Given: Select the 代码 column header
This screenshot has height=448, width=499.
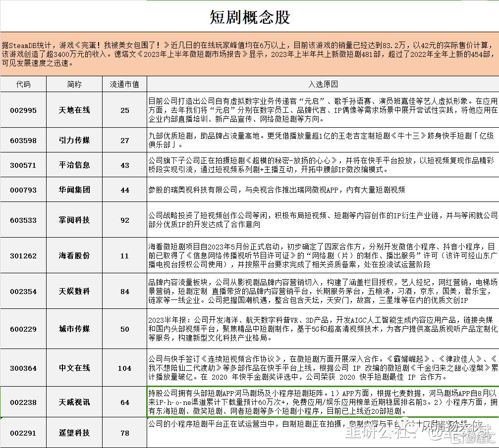Looking at the screenshot, I should [23, 84].
